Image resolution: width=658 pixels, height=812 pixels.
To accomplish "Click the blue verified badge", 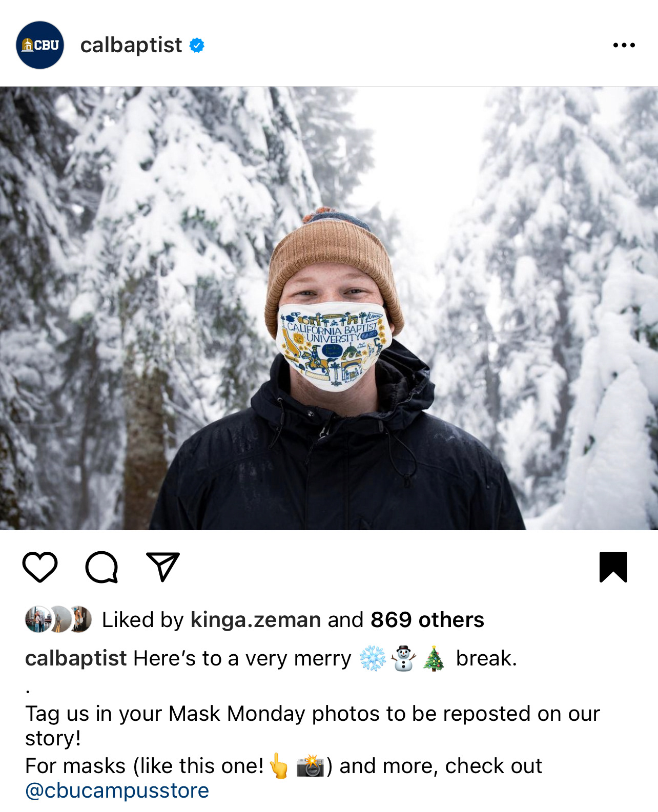I will [x=197, y=45].
